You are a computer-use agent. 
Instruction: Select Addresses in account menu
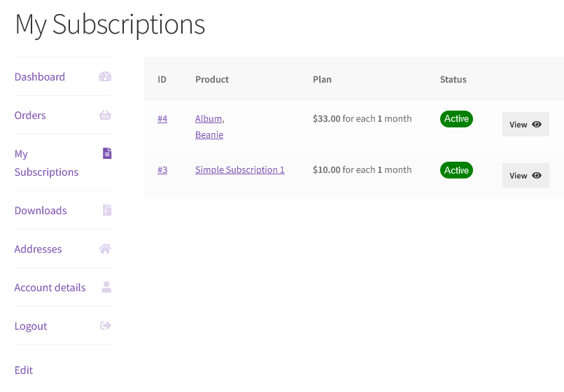click(x=38, y=249)
